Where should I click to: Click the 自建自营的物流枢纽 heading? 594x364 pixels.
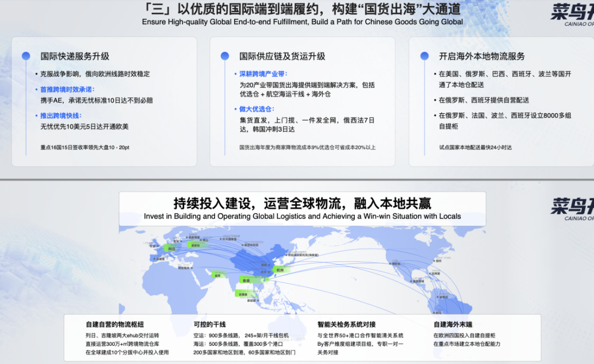pos(114,324)
